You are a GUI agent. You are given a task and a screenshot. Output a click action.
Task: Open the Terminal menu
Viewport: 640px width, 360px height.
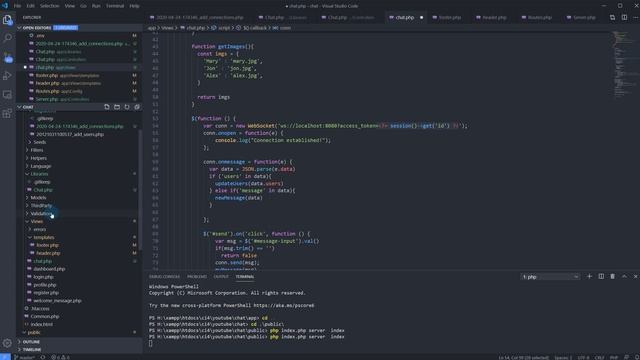[x=115, y=6]
